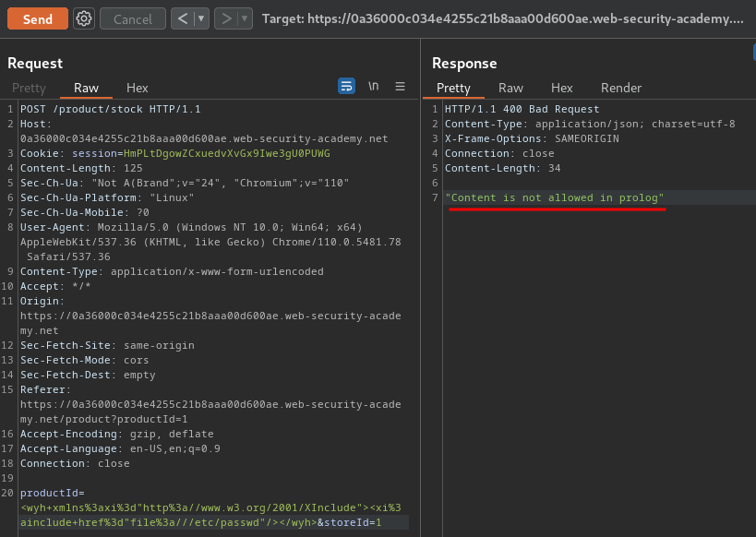
Task: Open the Response Hex tab
Action: coord(562,88)
